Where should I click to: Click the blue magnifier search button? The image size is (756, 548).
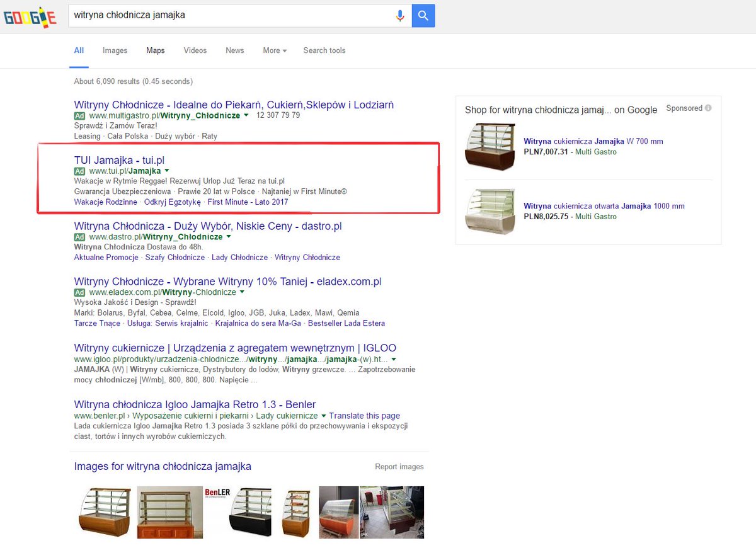pyautogui.click(x=423, y=16)
